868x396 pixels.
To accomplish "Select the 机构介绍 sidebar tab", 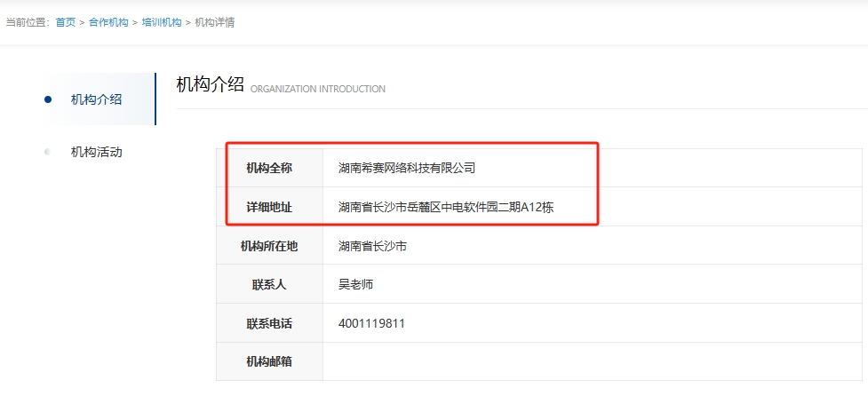I will (96, 99).
